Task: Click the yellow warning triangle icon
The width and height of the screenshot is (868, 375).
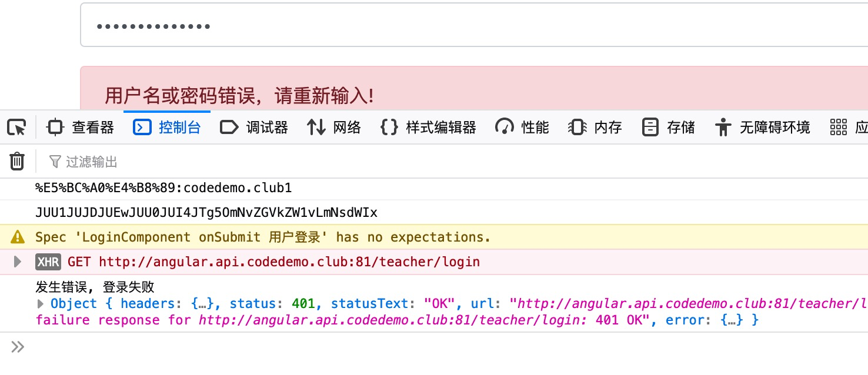Action: [x=18, y=237]
